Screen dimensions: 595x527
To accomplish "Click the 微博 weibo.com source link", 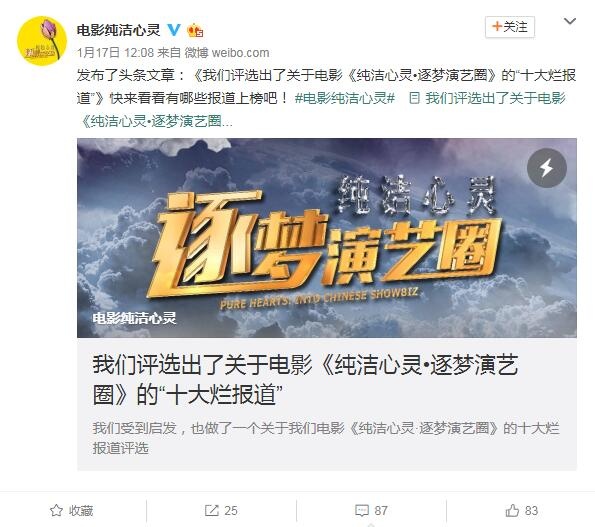I will point(227,52).
